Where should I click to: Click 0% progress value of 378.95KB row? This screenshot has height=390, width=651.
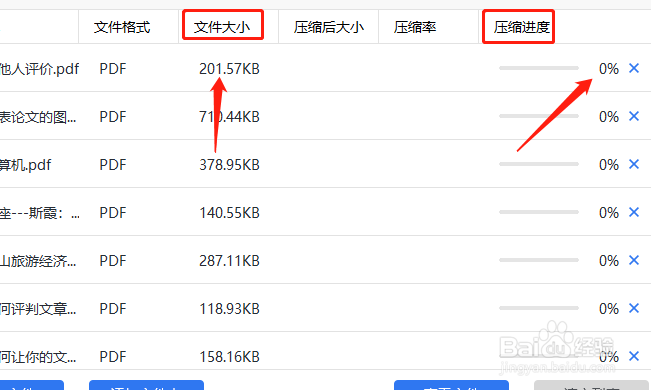coord(609,165)
